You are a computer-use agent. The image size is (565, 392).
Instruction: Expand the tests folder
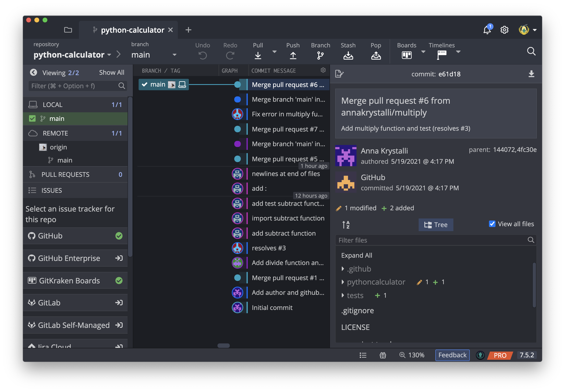pos(343,295)
